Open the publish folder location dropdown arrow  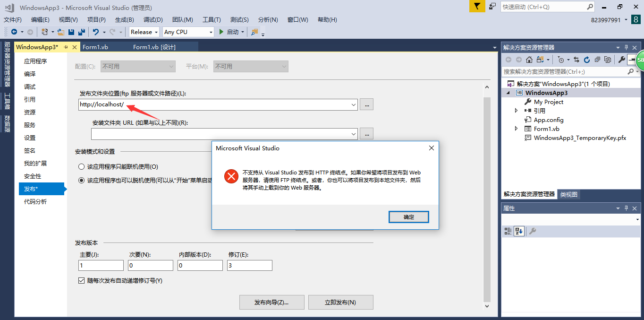point(354,104)
